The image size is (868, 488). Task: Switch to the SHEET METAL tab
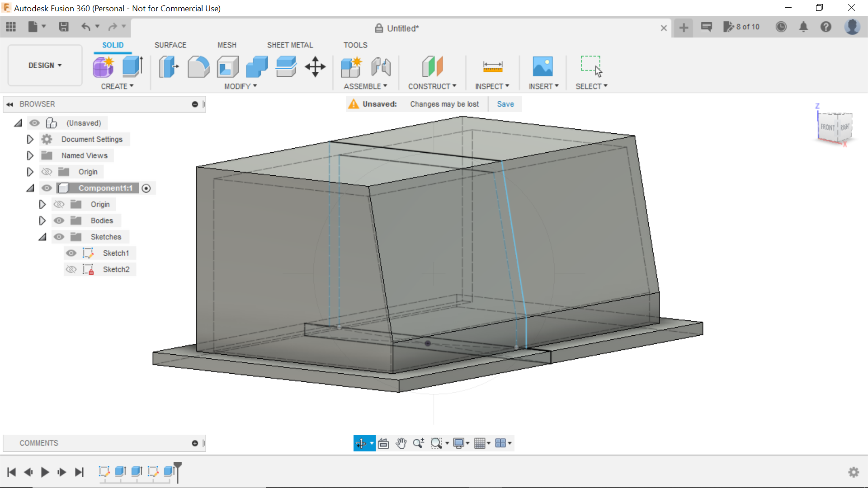290,45
